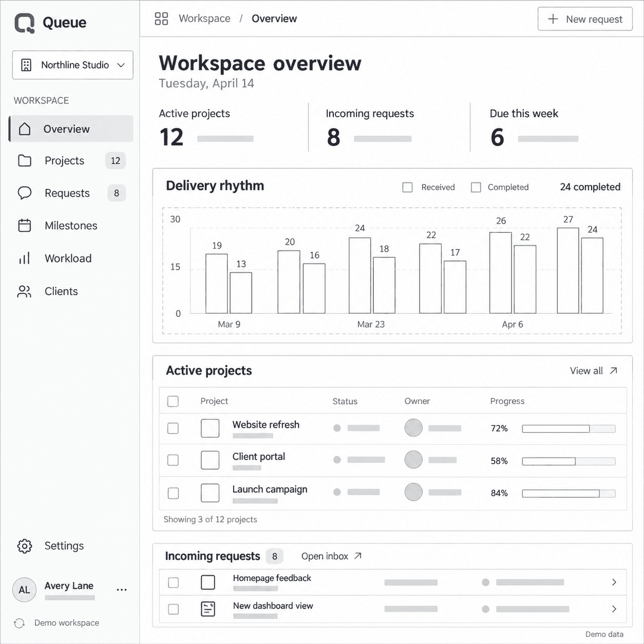The image size is (644, 644).
Task: Check the Homepage feedback row checkbox
Action: [174, 582]
